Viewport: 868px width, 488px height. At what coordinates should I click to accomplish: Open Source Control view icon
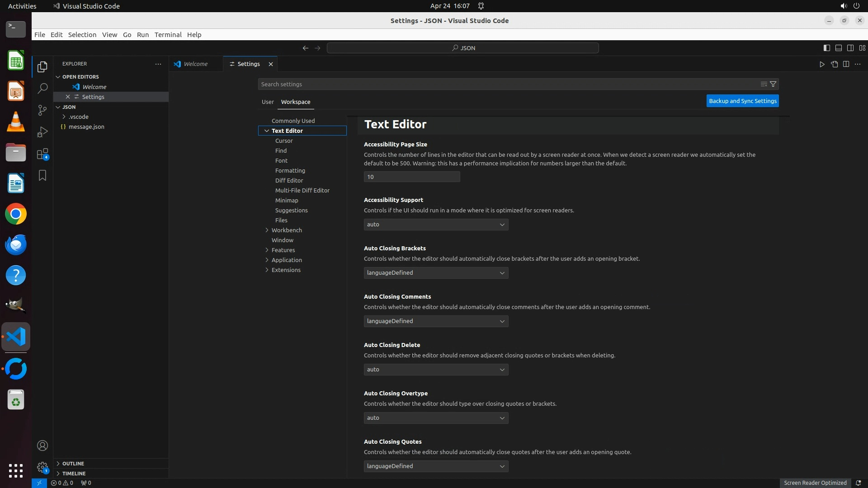tap(42, 110)
